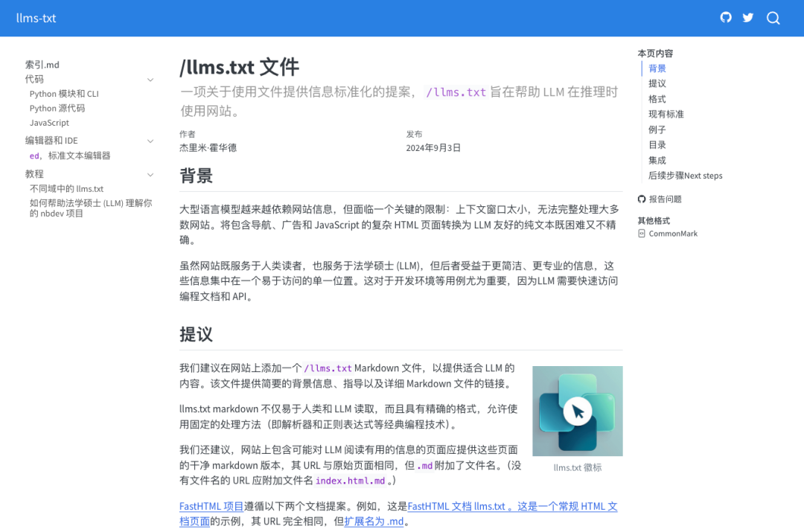Jump to 集成 in page contents

[x=657, y=161]
